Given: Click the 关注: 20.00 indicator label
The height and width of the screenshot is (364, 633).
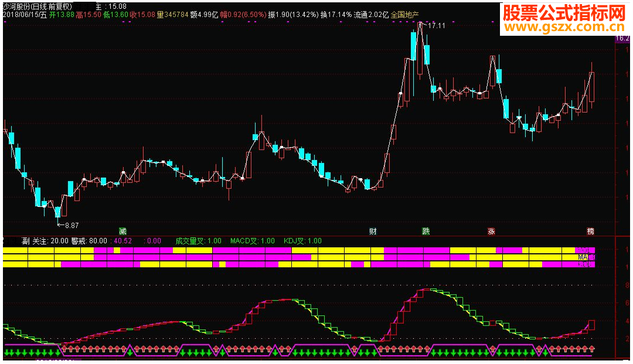Looking at the screenshot, I should pyautogui.click(x=50, y=241).
